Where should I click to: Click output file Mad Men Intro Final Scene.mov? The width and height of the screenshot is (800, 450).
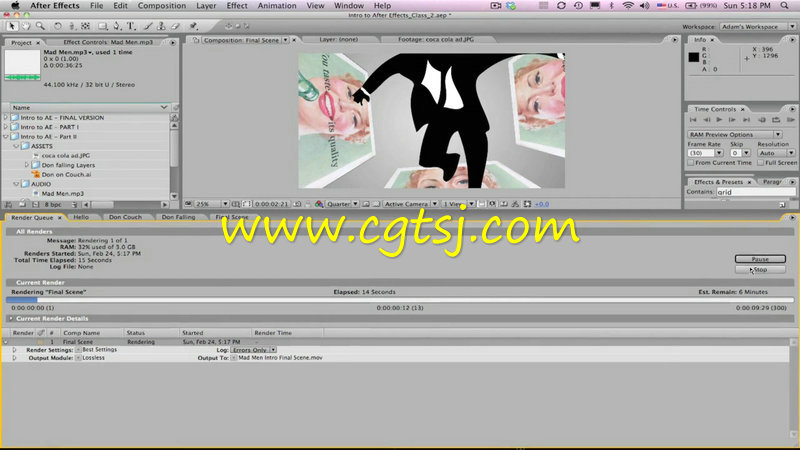click(x=280, y=358)
